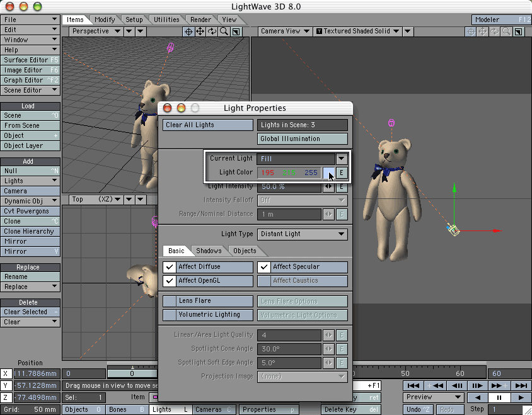Open the Preview dropdown

(433, 397)
